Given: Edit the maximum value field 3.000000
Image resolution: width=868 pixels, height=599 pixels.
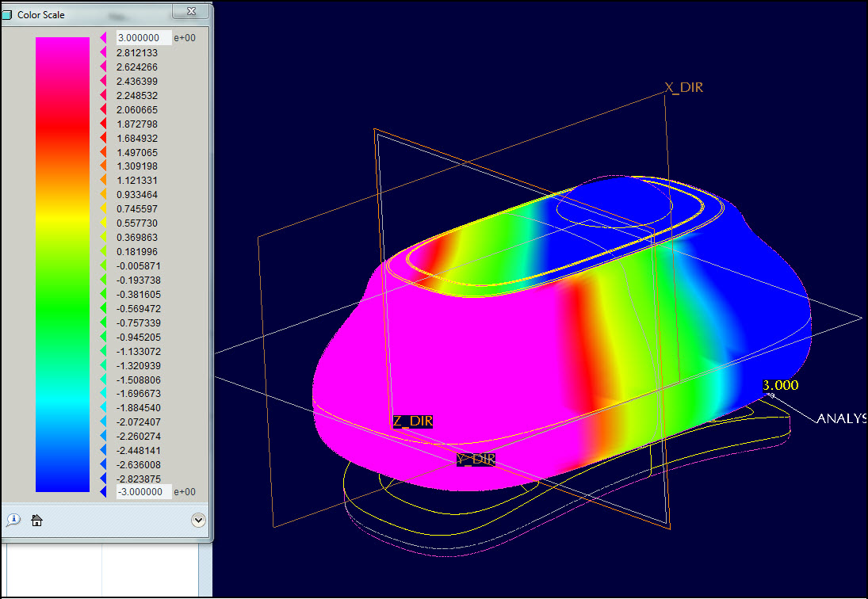Looking at the screenshot, I should click(x=144, y=37).
